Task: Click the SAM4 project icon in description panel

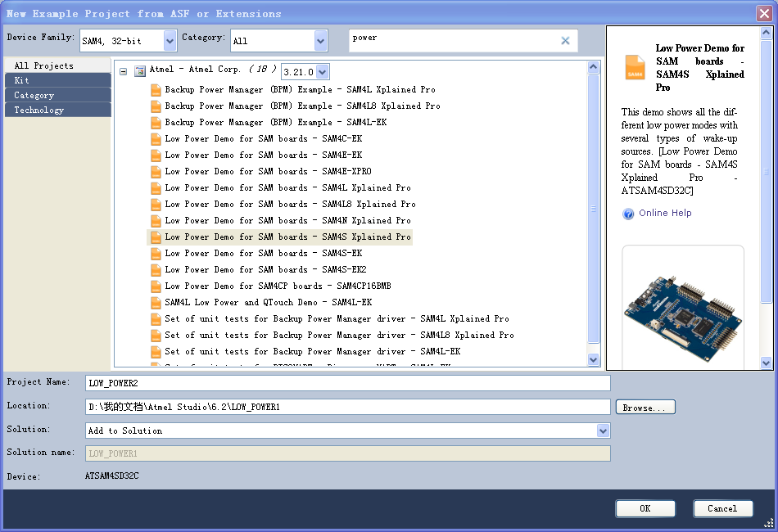Action: (x=635, y=67)
